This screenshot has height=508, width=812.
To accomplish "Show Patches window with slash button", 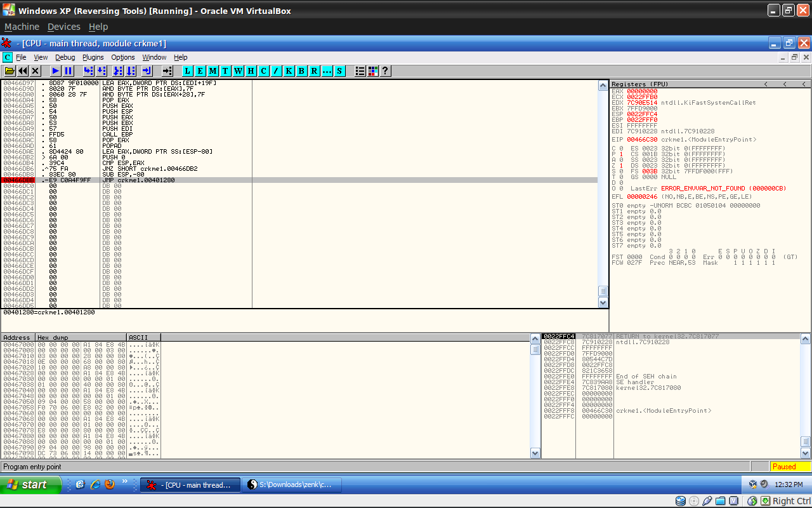I will (x=277, y=71).
